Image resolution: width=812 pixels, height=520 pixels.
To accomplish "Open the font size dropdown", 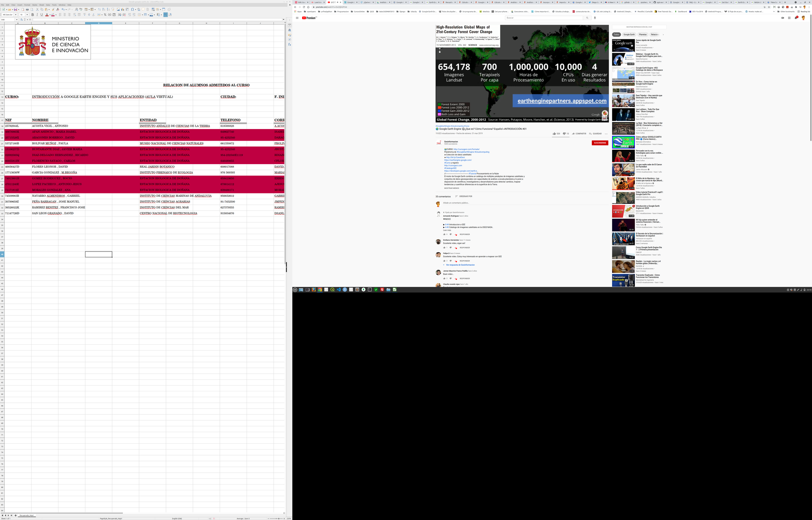I will coord(27,15).
